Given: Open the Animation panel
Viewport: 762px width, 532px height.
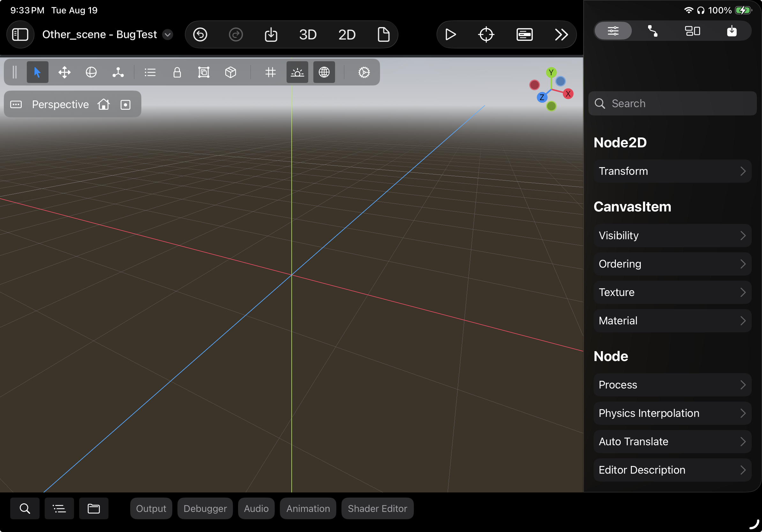Looking at the screenshot, I should coord(308,508).
